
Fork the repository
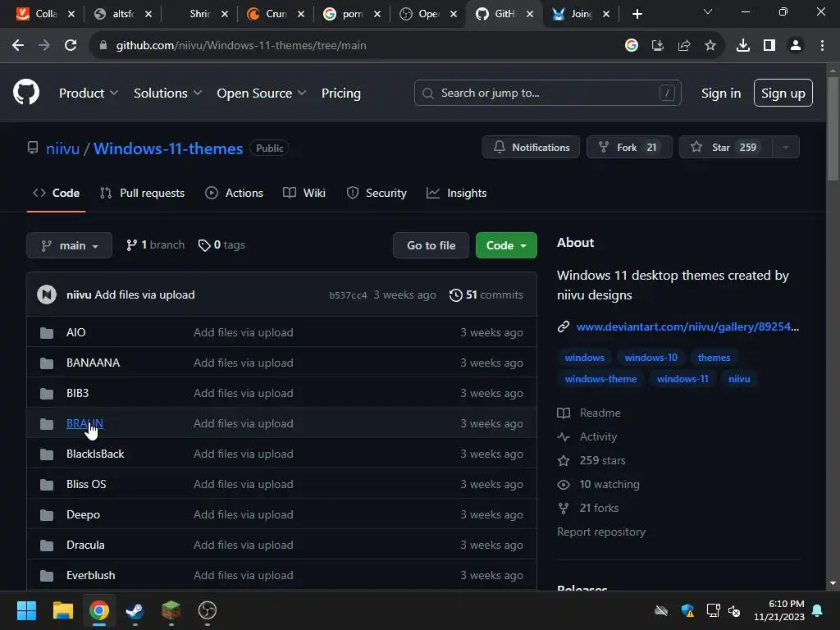629,148
